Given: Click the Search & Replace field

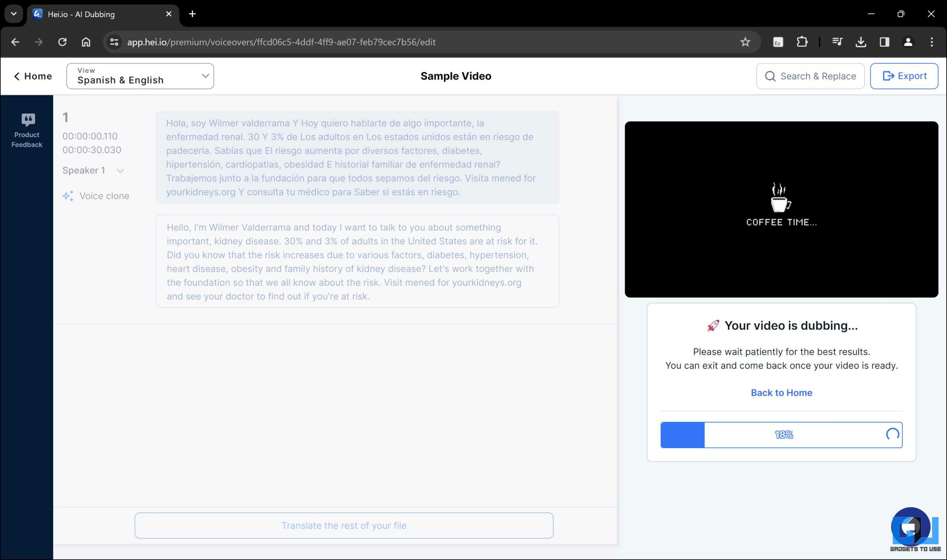Looking at the screenshot, I should tap(810, 76).
